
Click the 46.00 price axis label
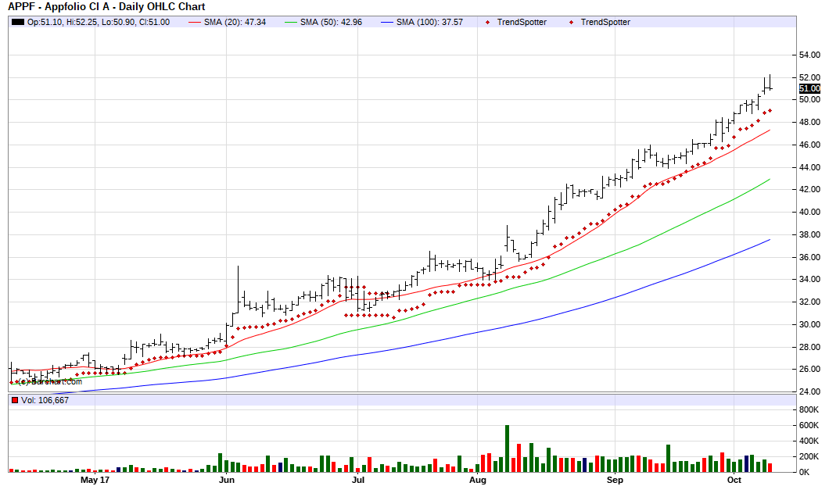click(x=809, y=145)
